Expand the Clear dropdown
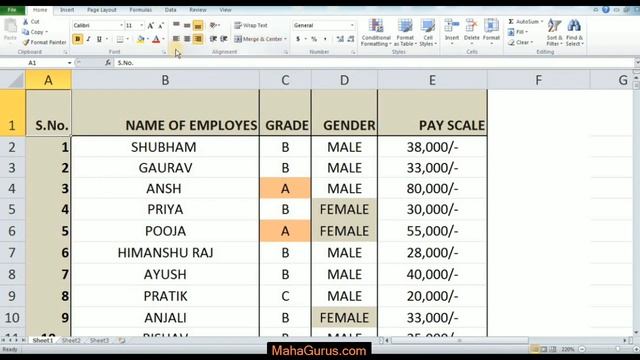This screenshot has height=360, width=640. 532,42
